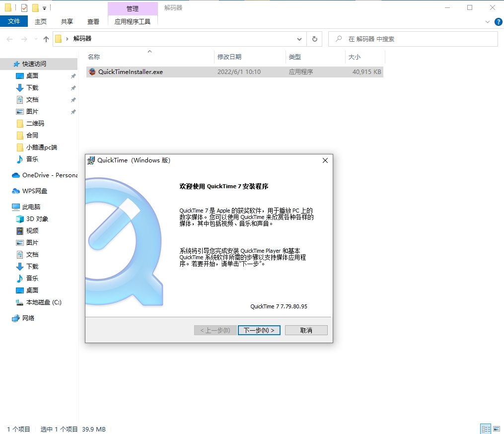Click the 2022/6/1 10:10 date cell
Viewport: 504px width, 434px height.
(x=239, y=72)
